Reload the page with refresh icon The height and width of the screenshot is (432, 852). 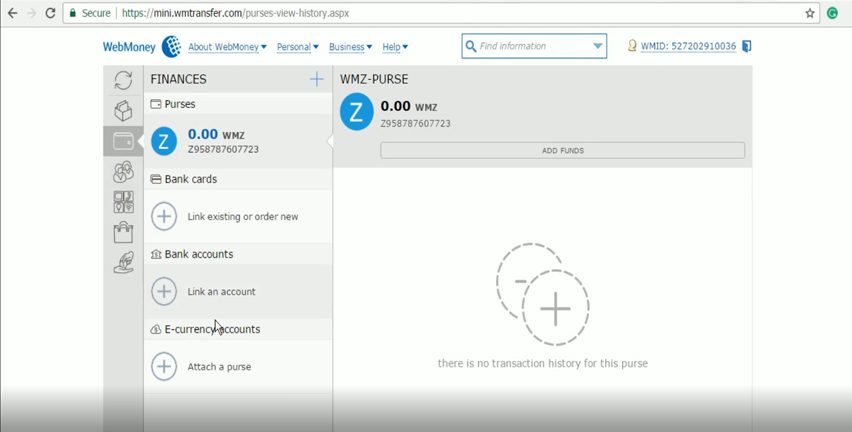pos(51,13)
